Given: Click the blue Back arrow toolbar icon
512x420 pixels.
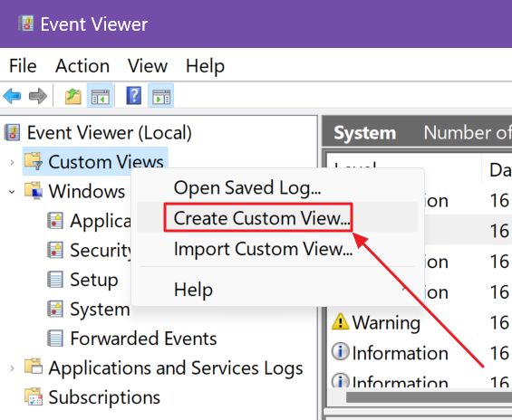Looking at the screenshot, I should pos(12,96).
